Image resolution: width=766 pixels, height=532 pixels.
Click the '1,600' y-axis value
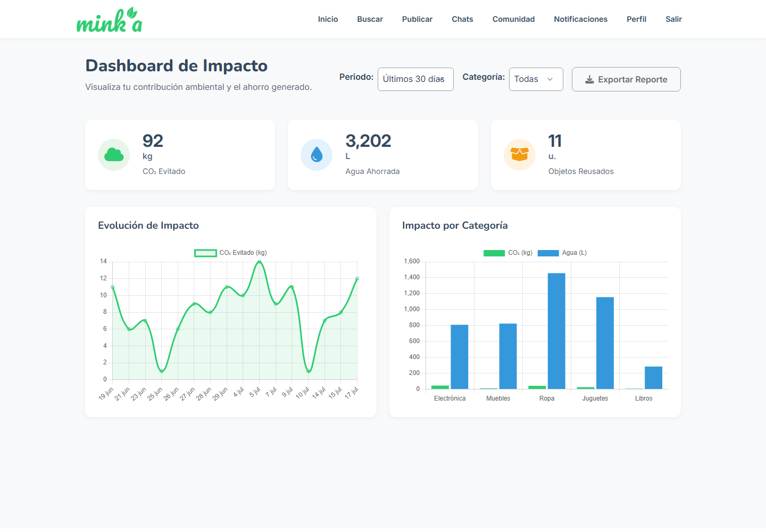click(x=412, y=261)
